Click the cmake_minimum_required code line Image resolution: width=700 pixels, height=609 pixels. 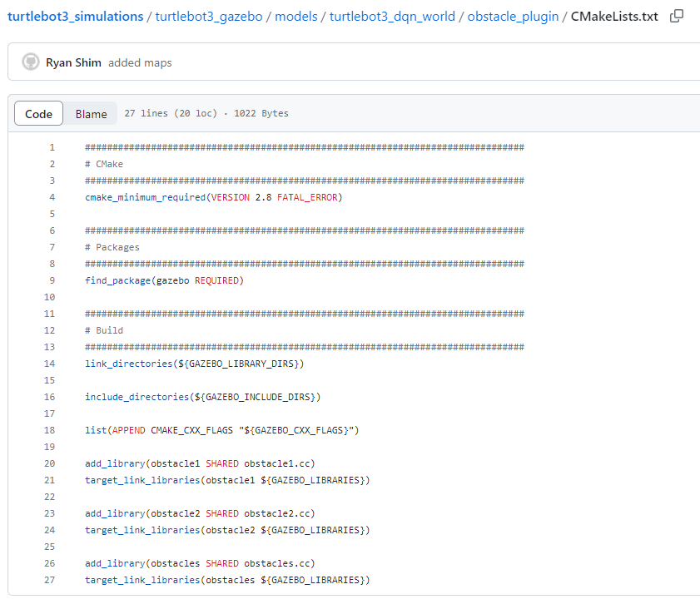[213, 197]
